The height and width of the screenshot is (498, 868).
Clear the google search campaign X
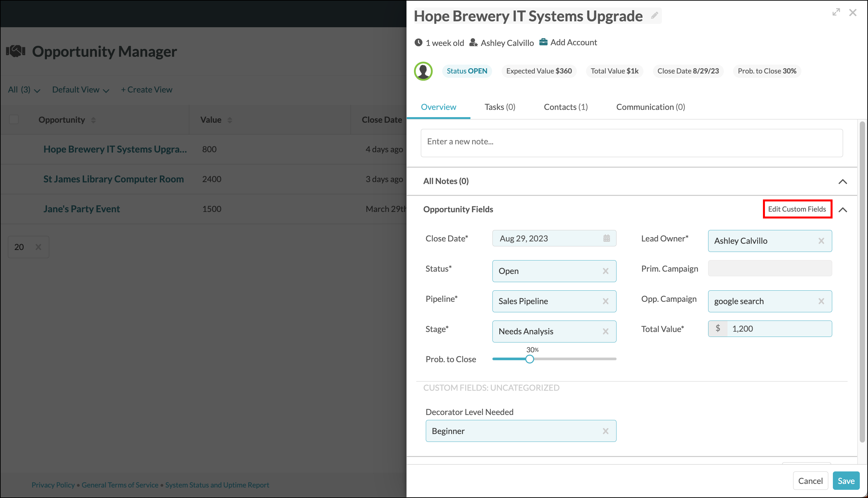pyautogui.click(x=821, y=301)
